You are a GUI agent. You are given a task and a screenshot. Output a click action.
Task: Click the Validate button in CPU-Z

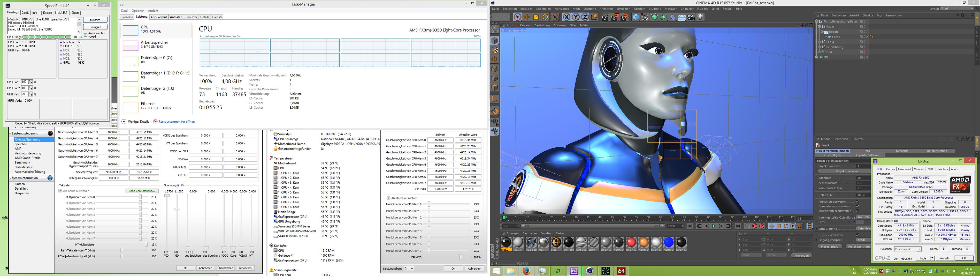pyautogui.click(x=944, y=258)
